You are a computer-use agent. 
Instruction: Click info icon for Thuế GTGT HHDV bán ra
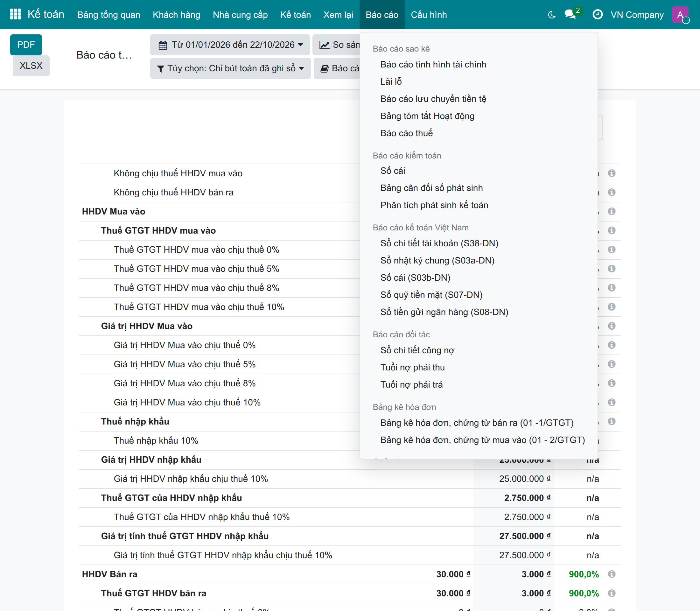[x=612, y=593]
